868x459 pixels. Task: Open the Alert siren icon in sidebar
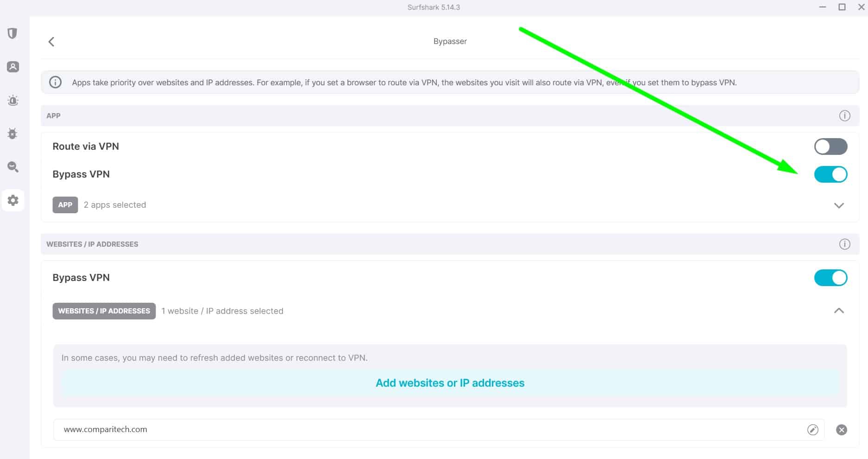click(13, 100)
